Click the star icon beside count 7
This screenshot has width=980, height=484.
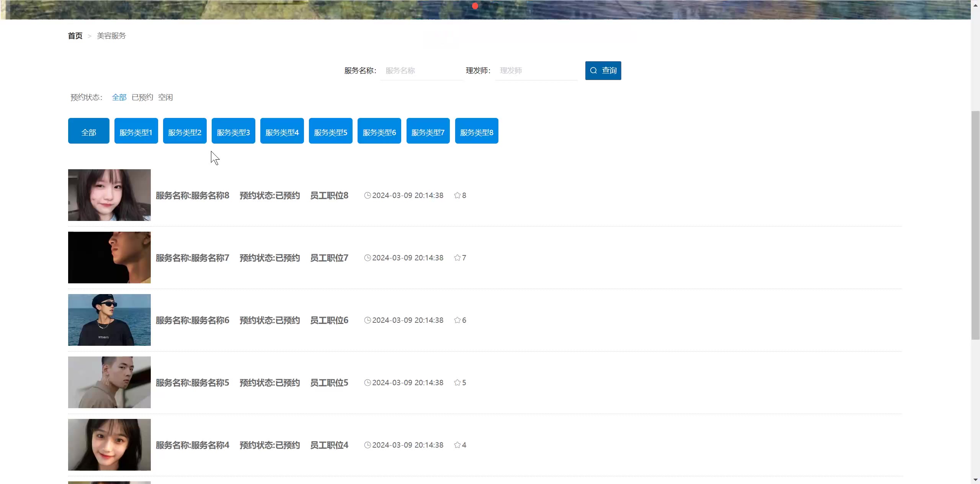point(457,258)
